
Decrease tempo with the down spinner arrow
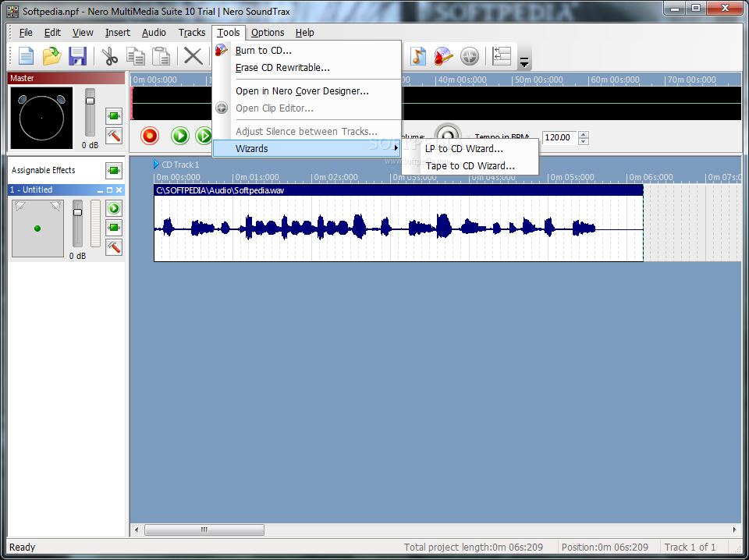pos(584,141)
